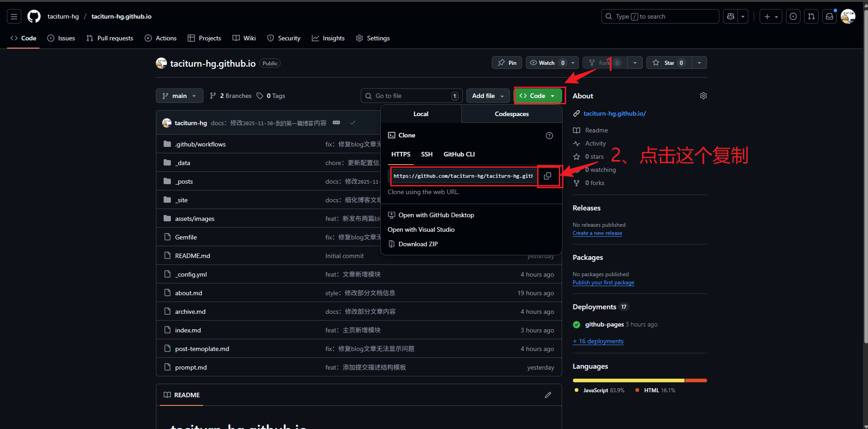The image size is (868, 429).
Task: Expand the Add file dropdown
Action: (x=488, y=96)
